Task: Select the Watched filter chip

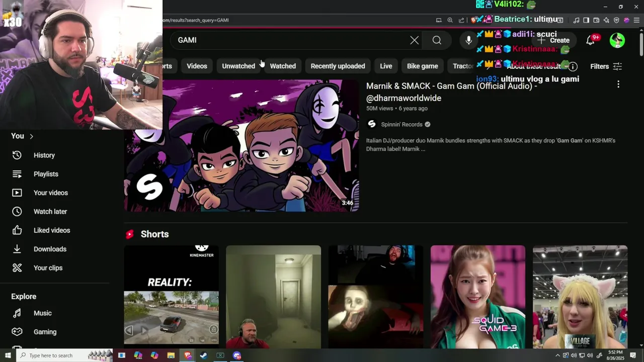Action: (283, 66)
